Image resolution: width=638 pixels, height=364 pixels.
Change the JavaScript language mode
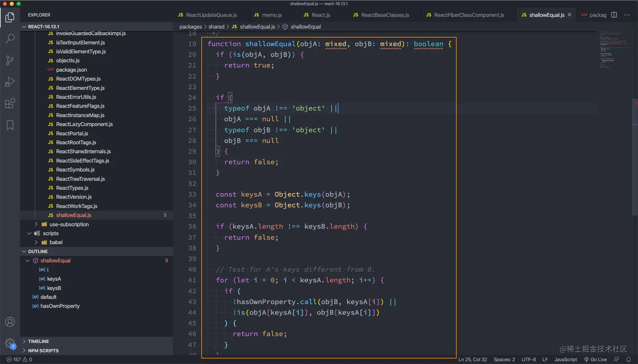(x=565, y=360)
